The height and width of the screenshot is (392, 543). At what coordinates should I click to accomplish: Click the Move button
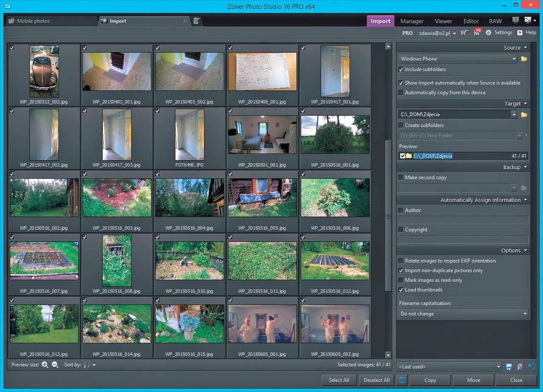473,380
